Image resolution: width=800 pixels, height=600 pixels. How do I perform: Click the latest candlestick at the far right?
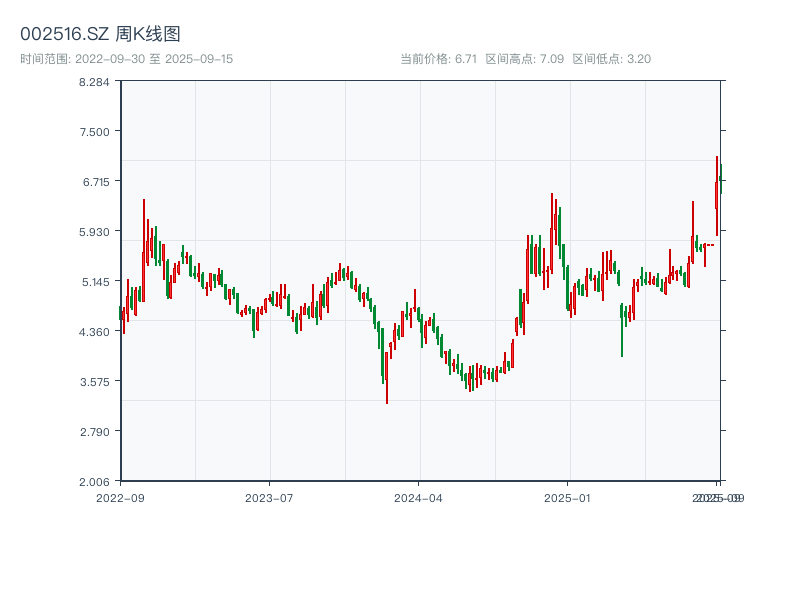[x=720, y=178]
